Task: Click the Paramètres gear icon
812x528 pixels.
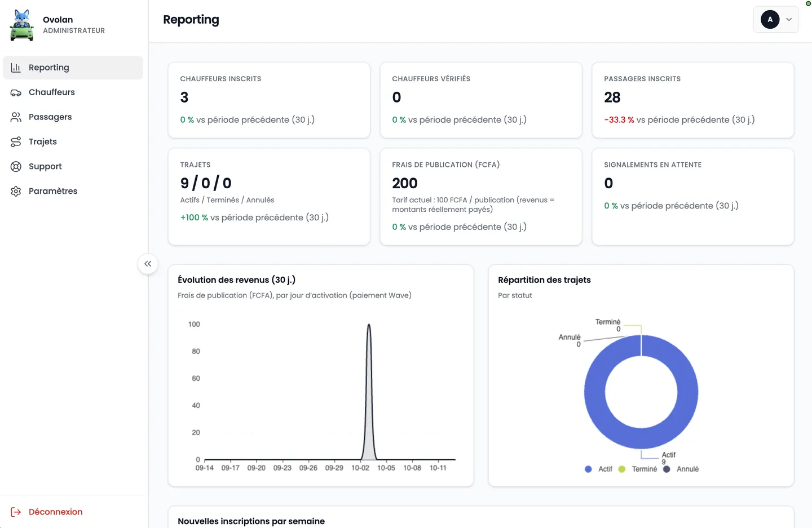Action: click(16, 192)
